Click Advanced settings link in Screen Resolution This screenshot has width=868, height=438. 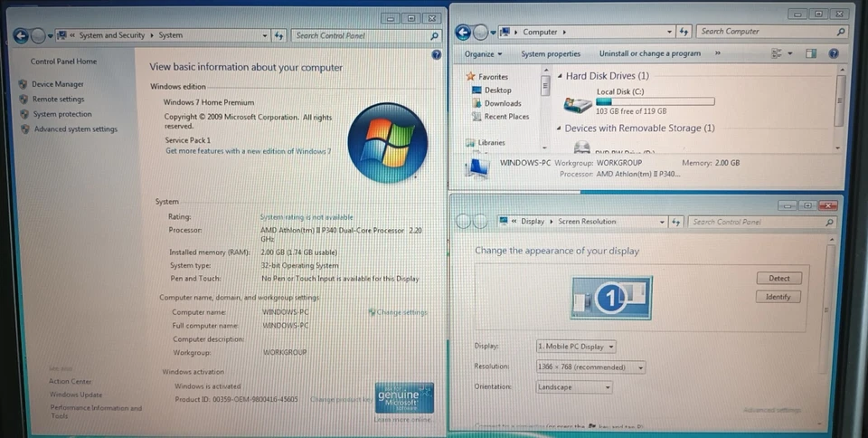coord(771,410)
